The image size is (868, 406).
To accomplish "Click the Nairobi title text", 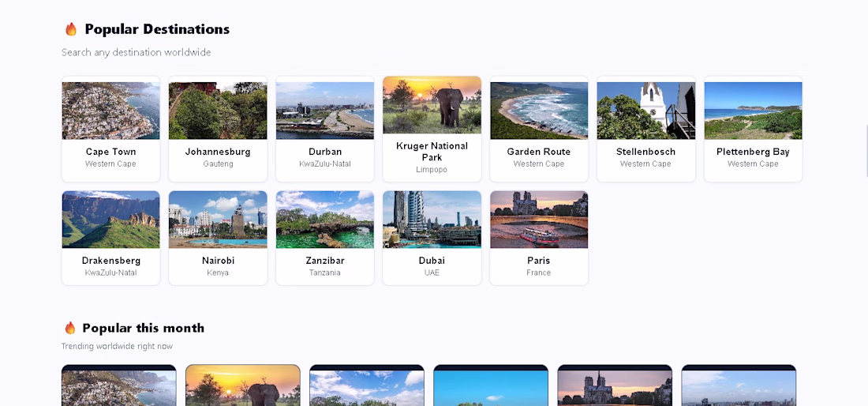I will click(x=218, y=261).
